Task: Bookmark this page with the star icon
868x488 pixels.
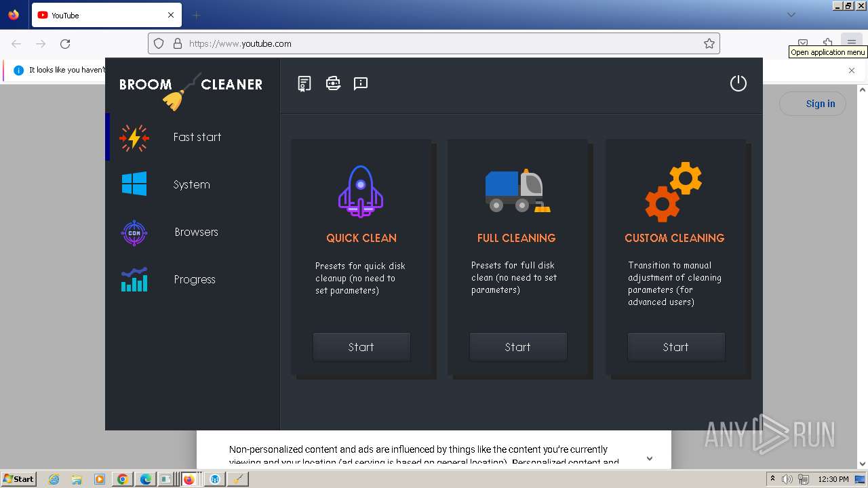Action: tap(709, 43)
